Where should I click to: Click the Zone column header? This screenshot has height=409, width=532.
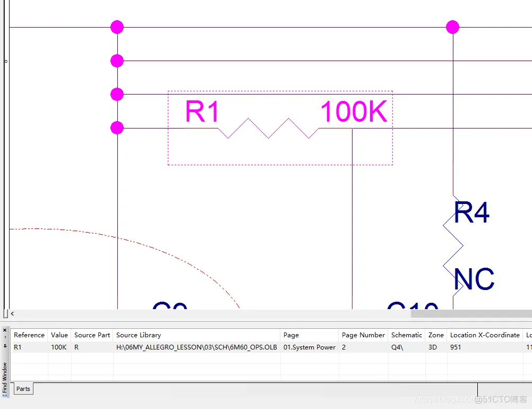pyautogui.click(x=436, y=335)
